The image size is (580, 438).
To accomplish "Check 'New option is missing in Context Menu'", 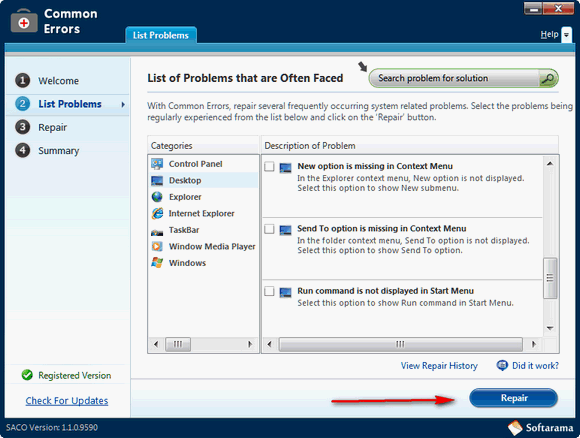I will tap(269, 166).
